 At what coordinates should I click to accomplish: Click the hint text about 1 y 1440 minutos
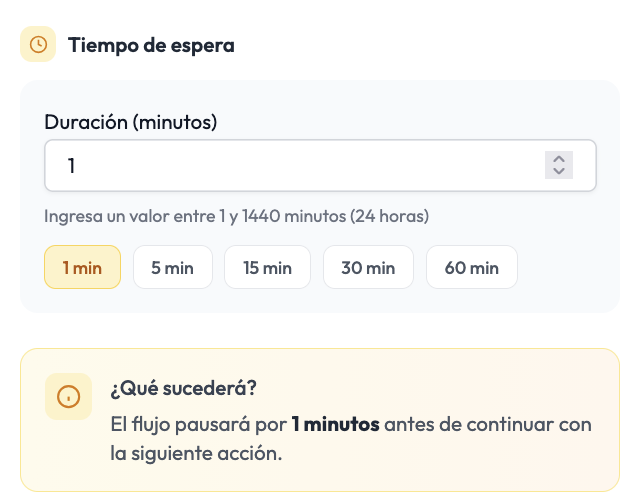(237, 216)
